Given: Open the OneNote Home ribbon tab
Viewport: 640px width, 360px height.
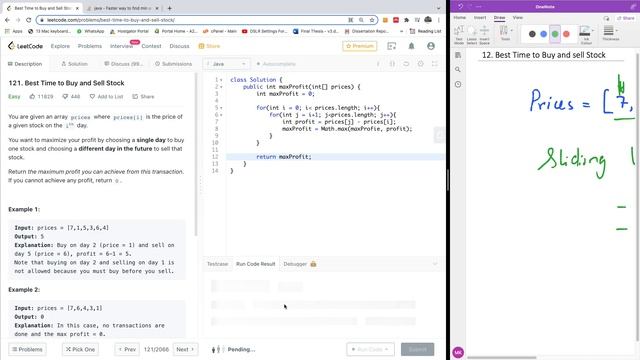Looking at the screenshot, I should pos(460,18).
